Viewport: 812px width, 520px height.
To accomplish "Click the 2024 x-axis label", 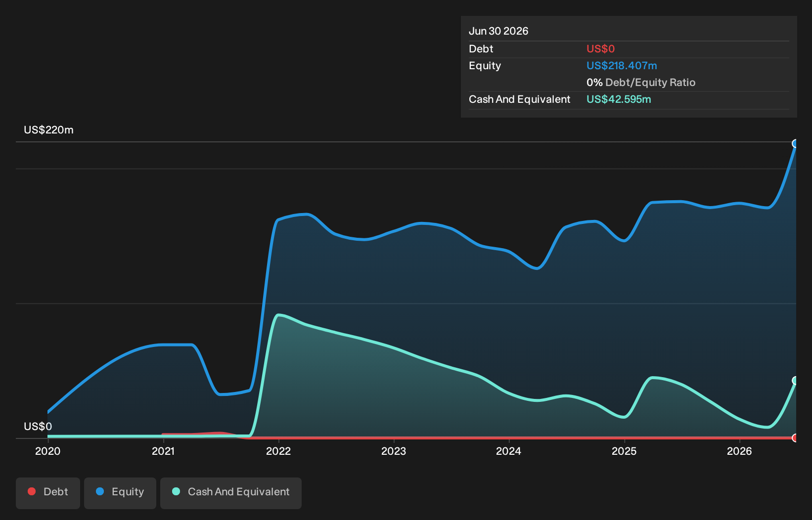I will (509, 451).
